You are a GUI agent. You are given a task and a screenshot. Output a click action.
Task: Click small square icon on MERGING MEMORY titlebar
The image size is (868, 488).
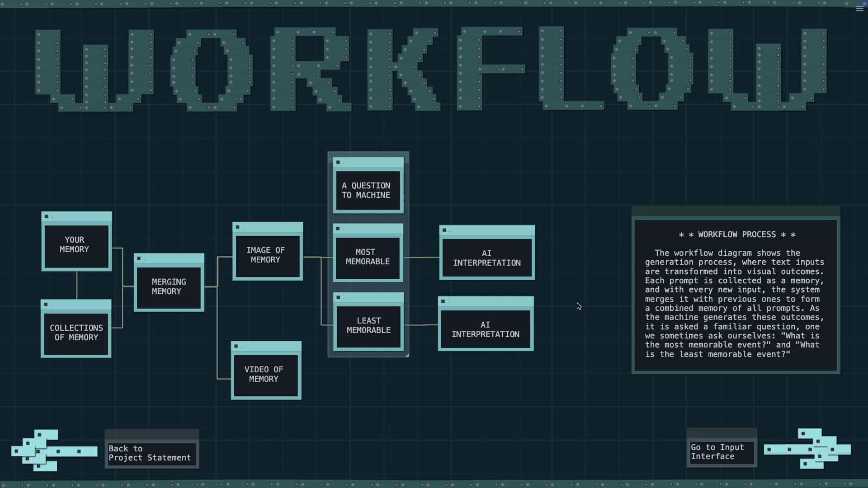139,258
